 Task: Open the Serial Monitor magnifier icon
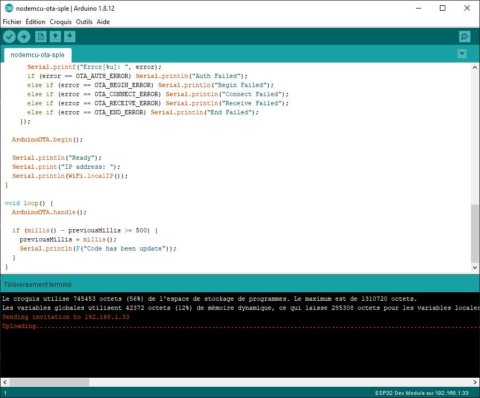tap(465, 37)
